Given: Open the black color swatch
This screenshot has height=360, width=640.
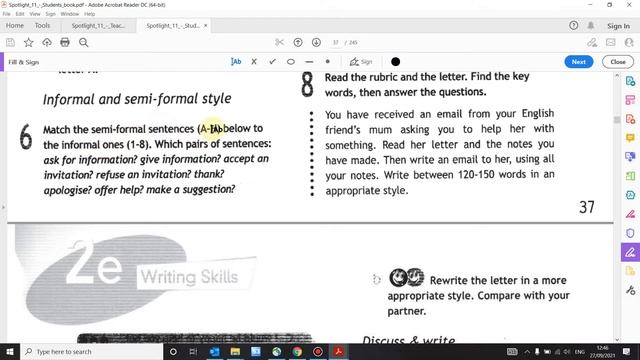Looking at the screenshot, I should click(395, 62).
